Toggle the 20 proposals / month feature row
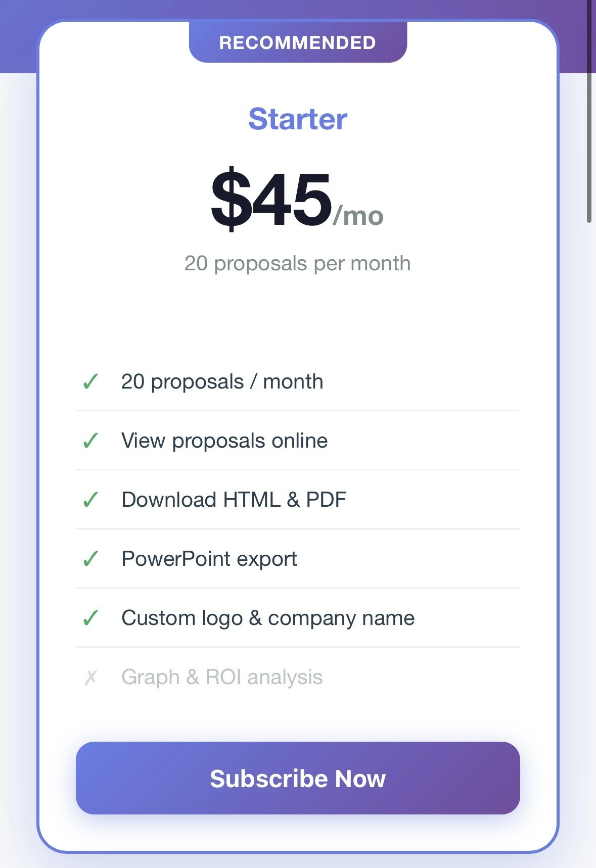Image resolution: width=596 pixels, height=868 pixels. point(298,382)
